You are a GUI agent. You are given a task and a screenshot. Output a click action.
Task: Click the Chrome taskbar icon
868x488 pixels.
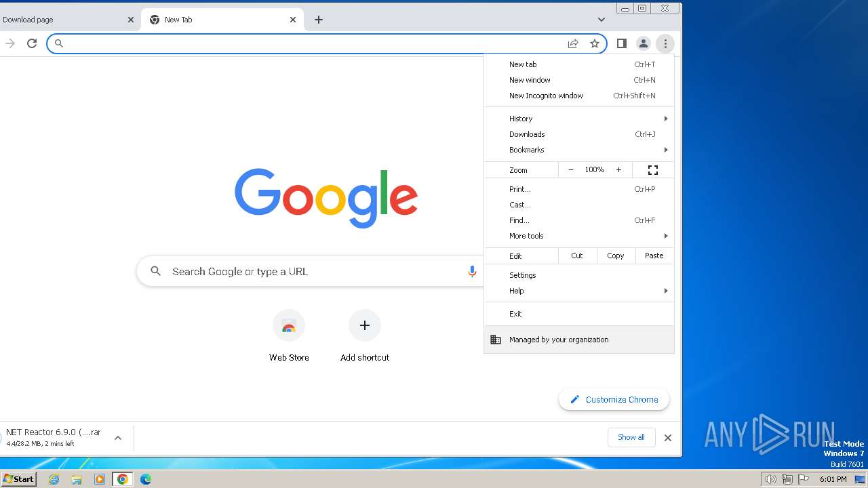(x=123, y=479)
